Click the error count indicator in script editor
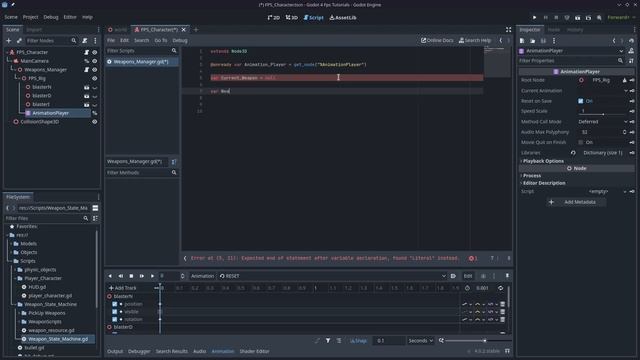This screenshot has width=640, height=360. point(473,258)
